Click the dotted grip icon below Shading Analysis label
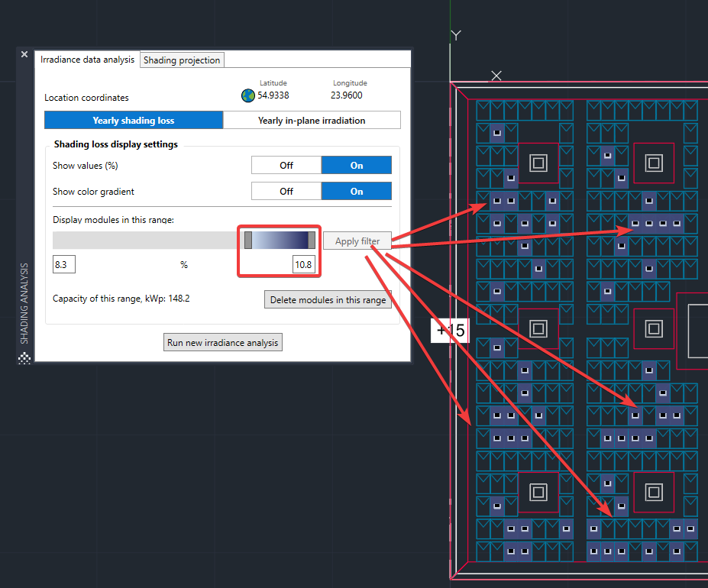This screenshot has height=588, width=708. 24,357
